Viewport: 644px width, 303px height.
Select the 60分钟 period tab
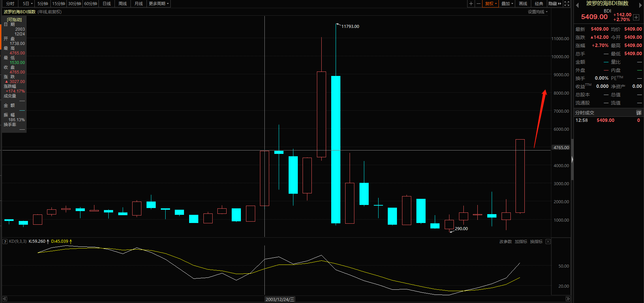(x=91, y=4)
